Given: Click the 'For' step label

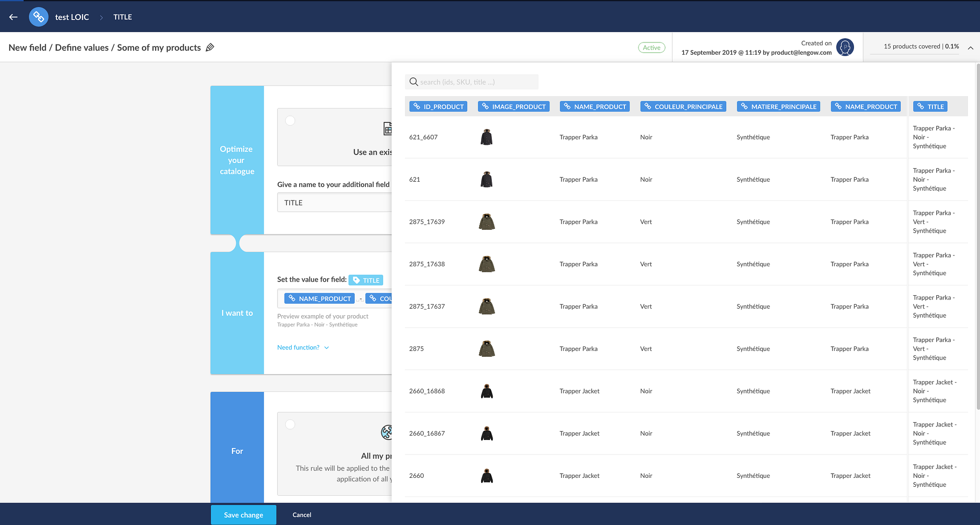Looking at the screenshot, I should point(237,451).
